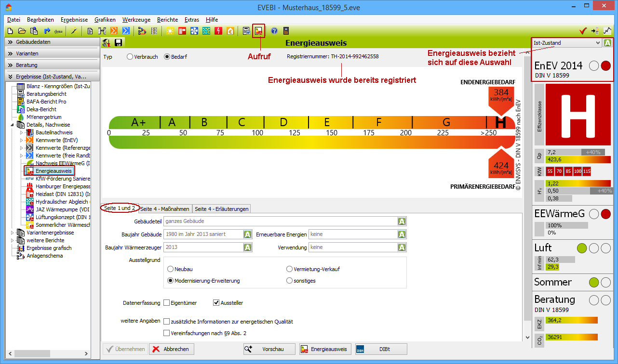Click the blue ventilation fan icon

coord(194,31)
